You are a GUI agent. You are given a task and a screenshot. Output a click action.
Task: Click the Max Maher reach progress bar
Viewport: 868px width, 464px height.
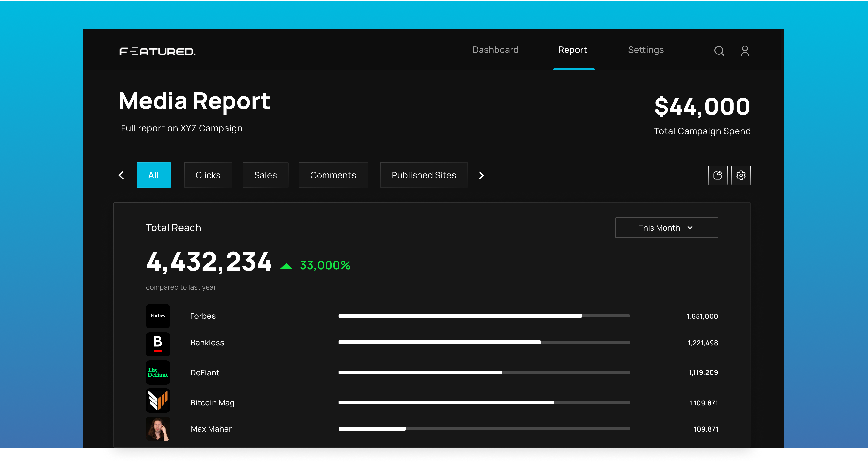tap(484, 429)
